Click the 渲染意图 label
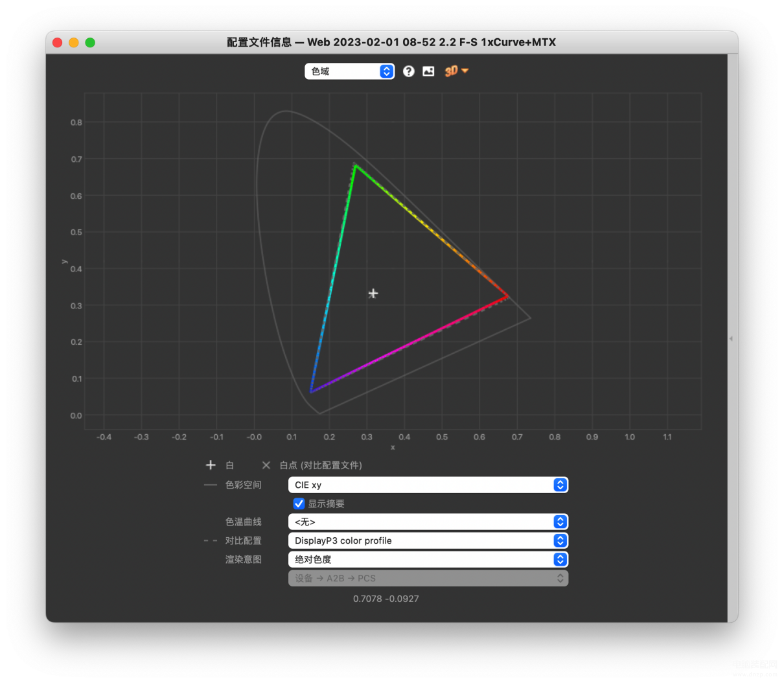Viewport: 784px width, 683px height. click(x=244, y=559)
